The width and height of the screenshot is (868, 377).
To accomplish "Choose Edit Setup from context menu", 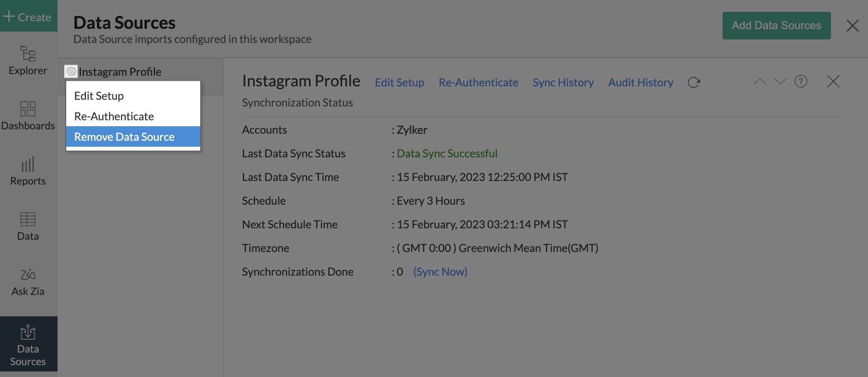I will coord(133,96).
